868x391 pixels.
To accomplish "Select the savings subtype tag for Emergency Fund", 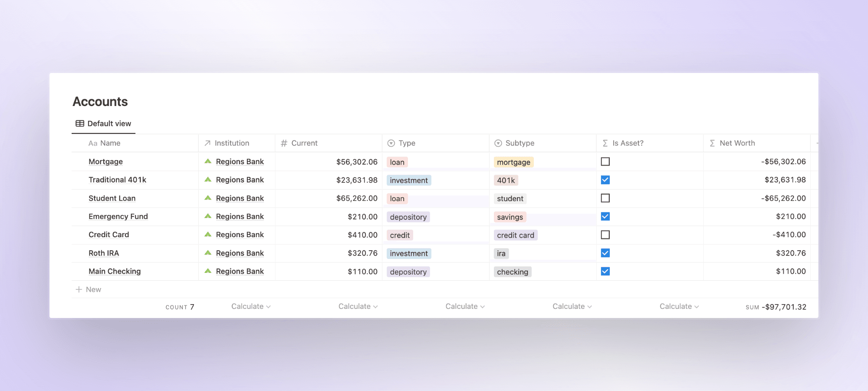I will coord(510,217).
